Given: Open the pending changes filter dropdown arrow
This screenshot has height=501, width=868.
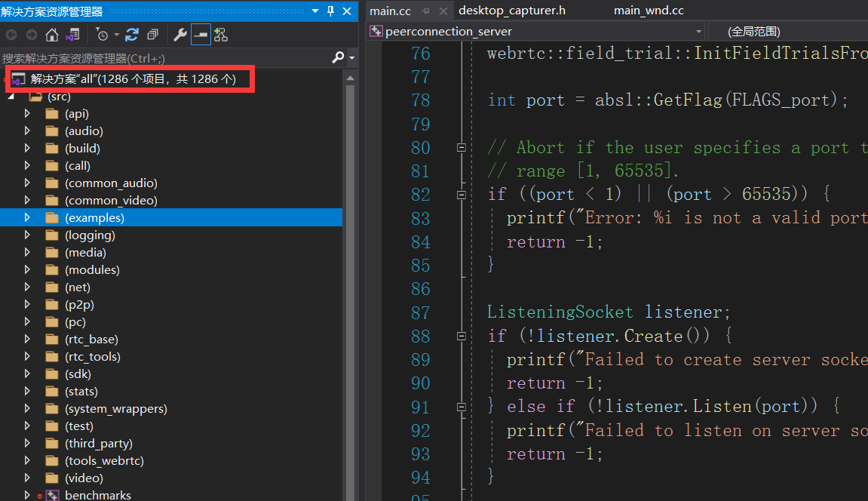Looking at the screenshot, I should coord(116,35).
